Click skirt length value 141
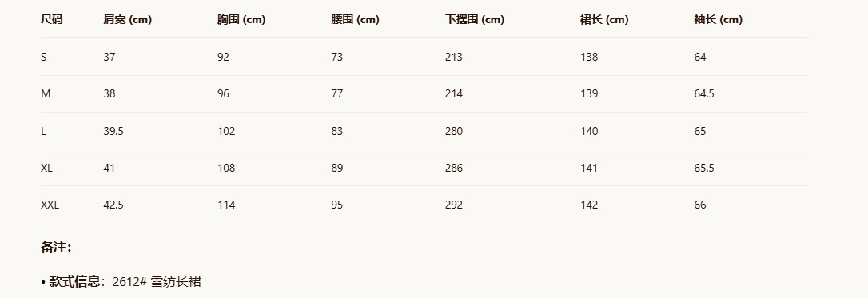868x298 pixels. pos(589,168)
